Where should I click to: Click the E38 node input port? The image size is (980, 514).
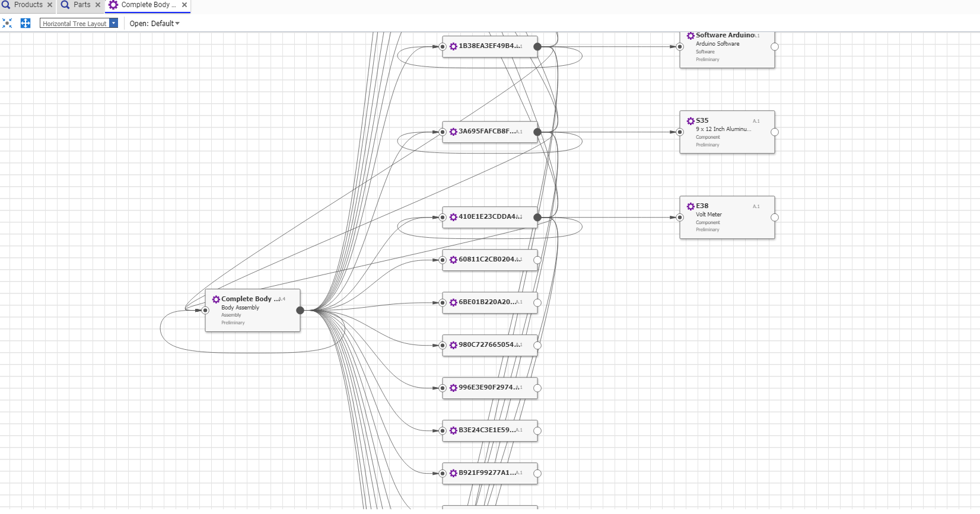(x=680, y=217)
